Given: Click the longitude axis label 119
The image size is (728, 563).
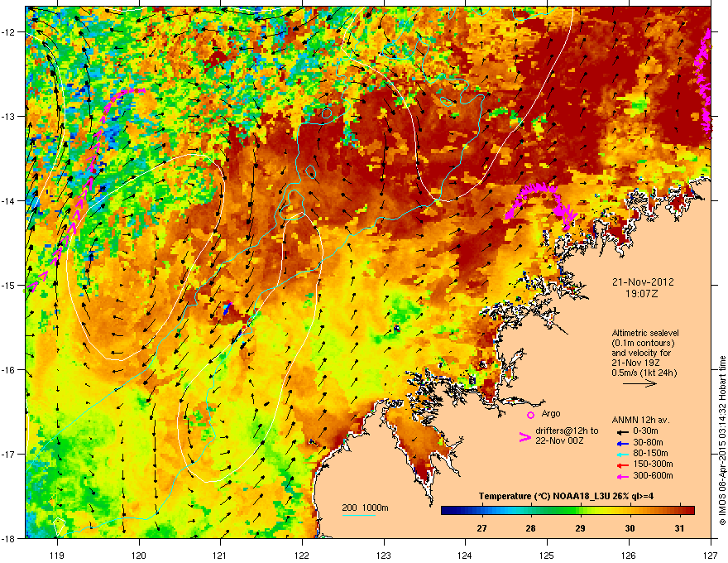Looking at the screenshot, I should point(57,555).
